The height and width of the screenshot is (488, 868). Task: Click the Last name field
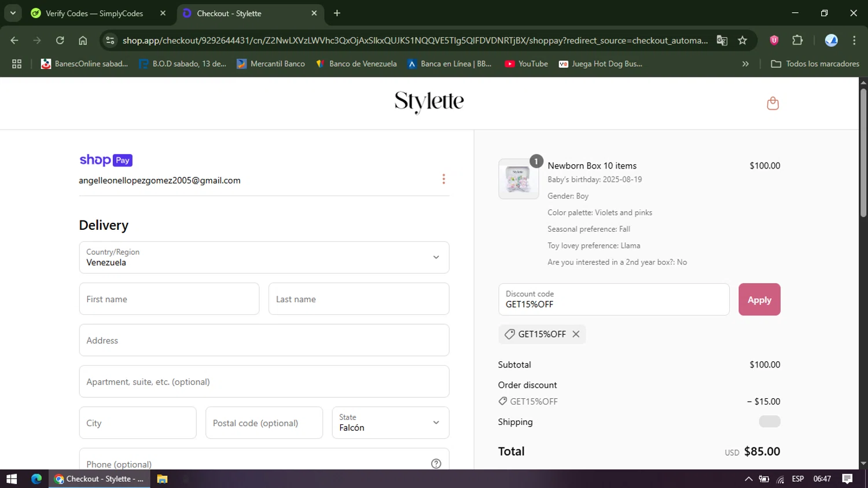[x=359, y=299]
